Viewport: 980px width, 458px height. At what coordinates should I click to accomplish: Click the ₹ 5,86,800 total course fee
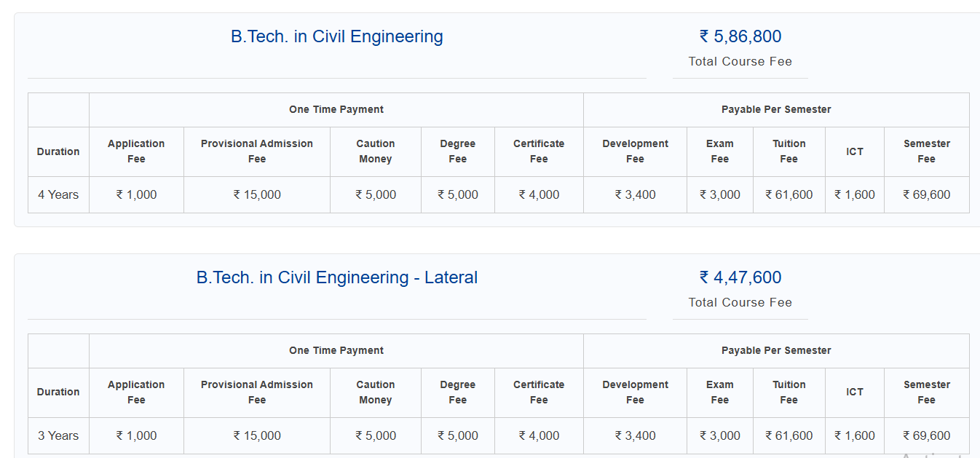point(740,36)
